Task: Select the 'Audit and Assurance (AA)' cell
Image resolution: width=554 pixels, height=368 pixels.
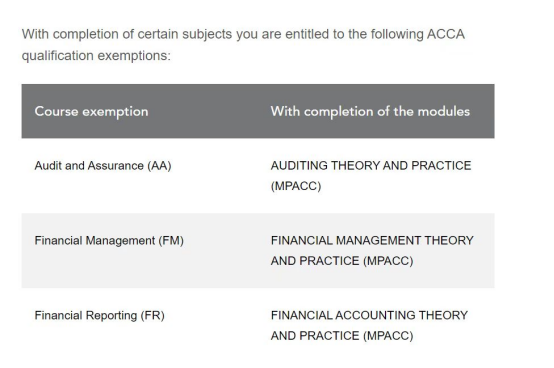Action: (x=103, y=166)
